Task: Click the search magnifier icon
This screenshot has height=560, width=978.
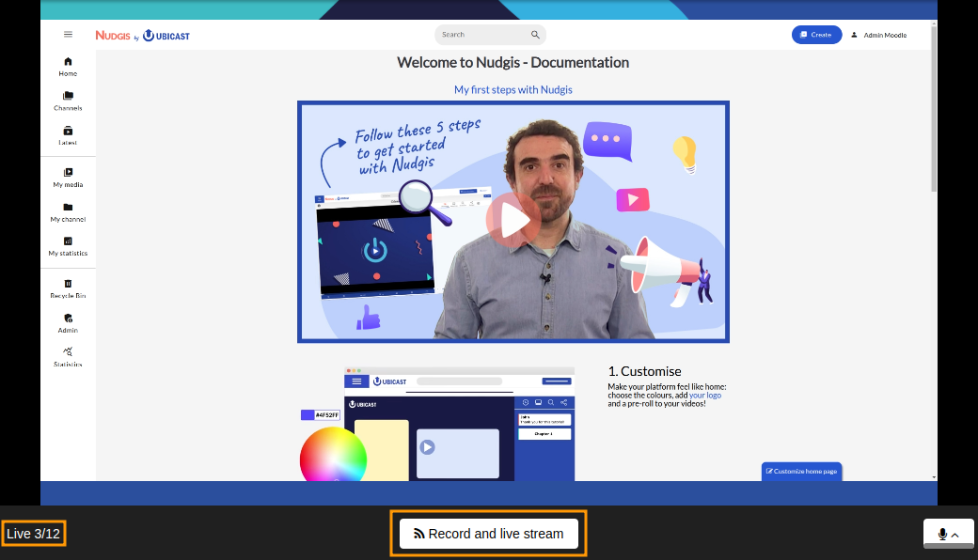Action: [535, 35]
